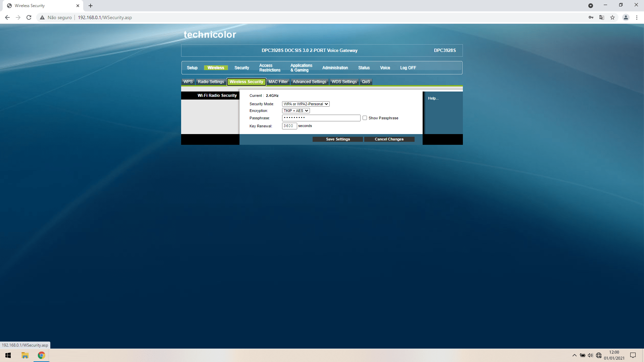Image resolution: width=644 pixels, height=362 pixels.
Task: Open the Security menu
Action: [x=242, y=68]
